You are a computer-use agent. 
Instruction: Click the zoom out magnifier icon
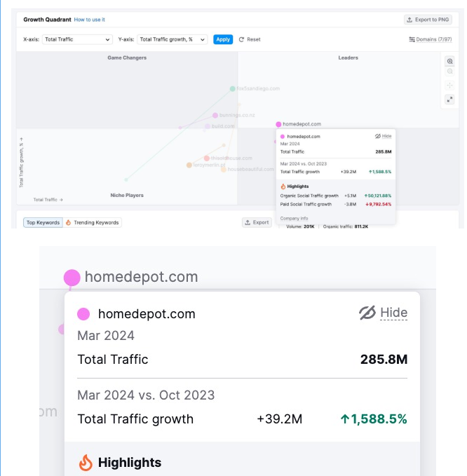[x=449, y=72]
